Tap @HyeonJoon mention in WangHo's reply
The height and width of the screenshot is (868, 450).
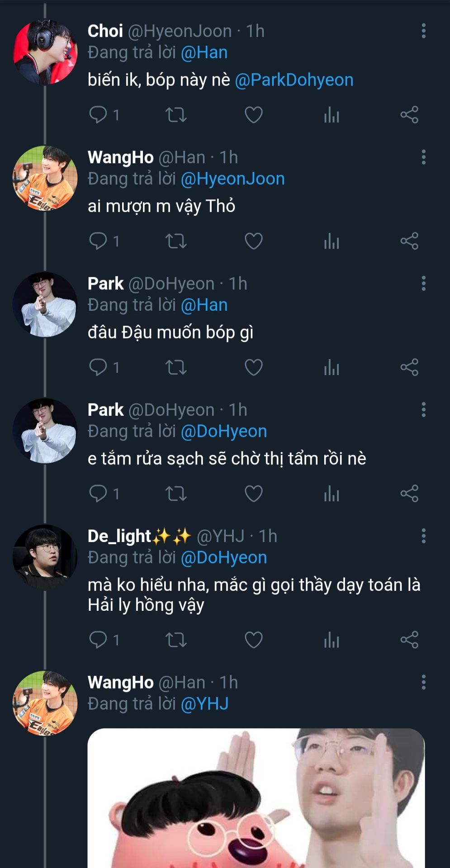tap(232, 179)
